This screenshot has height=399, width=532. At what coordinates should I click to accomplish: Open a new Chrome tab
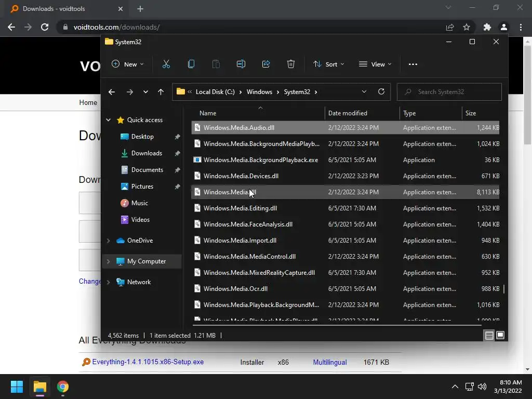(140, 9)
